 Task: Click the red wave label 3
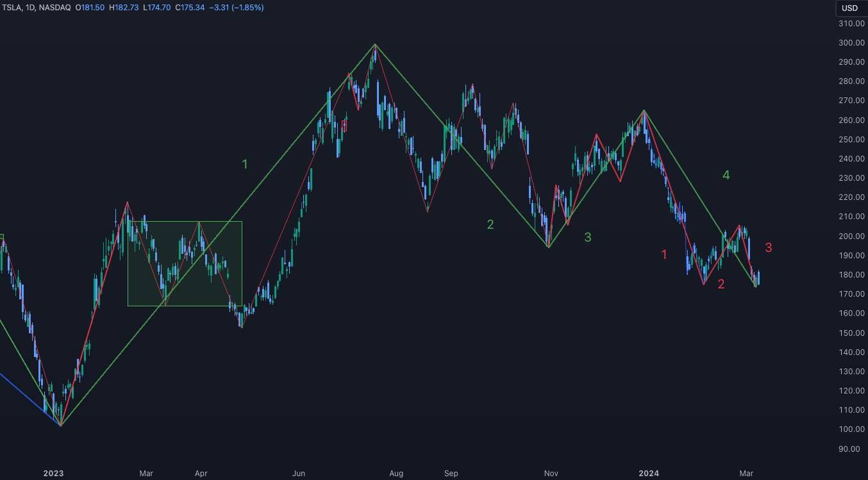(x=768, y=248)
